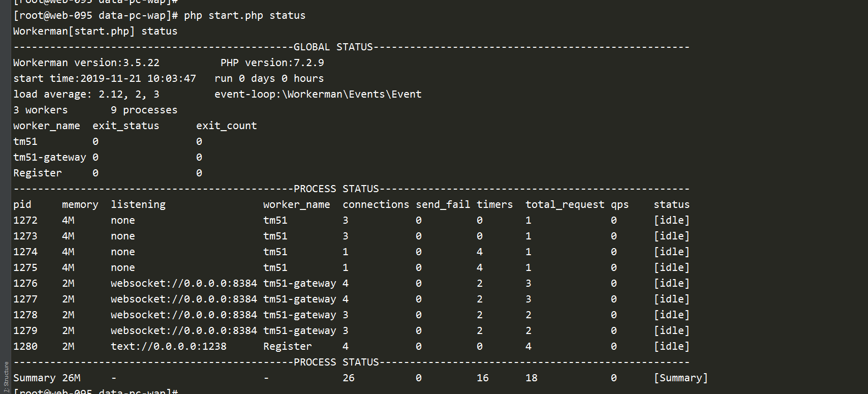Click the connections column header
The width and height of the screenshot is (868, 394).
(376, 204)
